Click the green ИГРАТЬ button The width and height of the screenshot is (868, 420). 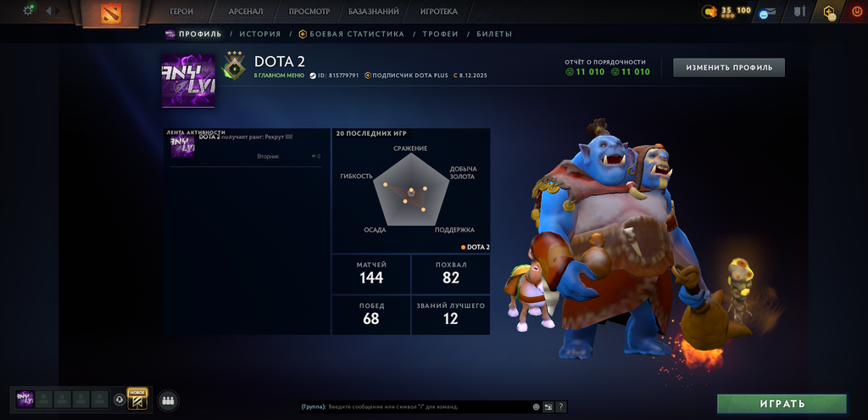(782, 404)
